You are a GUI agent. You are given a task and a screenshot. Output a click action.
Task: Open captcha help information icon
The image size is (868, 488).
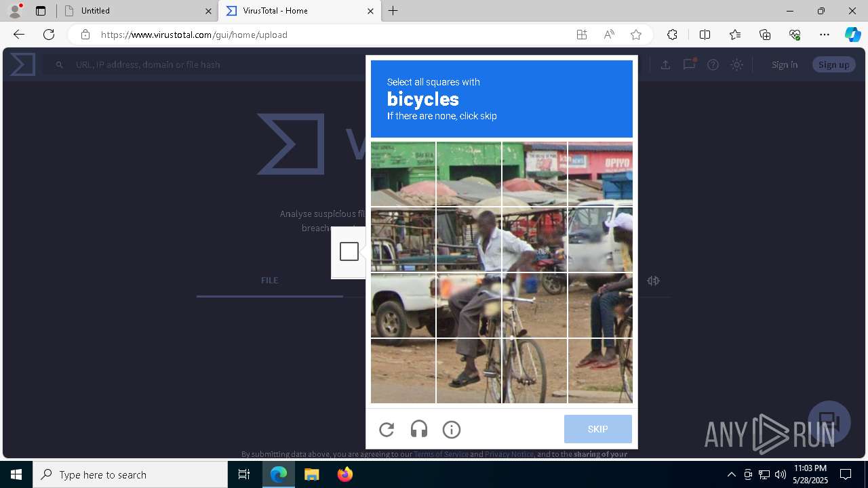(452, 429)
